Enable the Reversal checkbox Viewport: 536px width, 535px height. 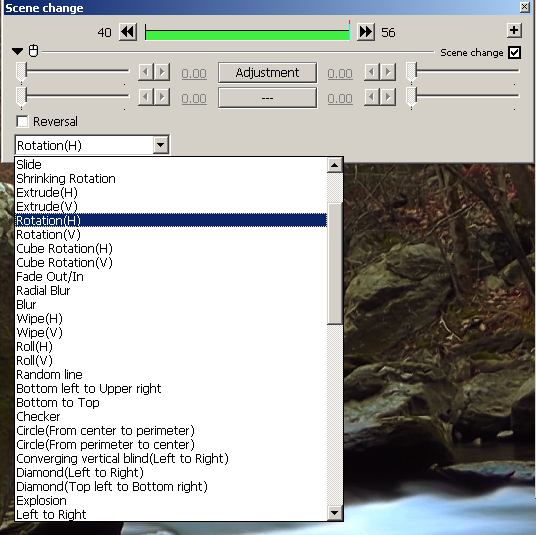(22, 121)
